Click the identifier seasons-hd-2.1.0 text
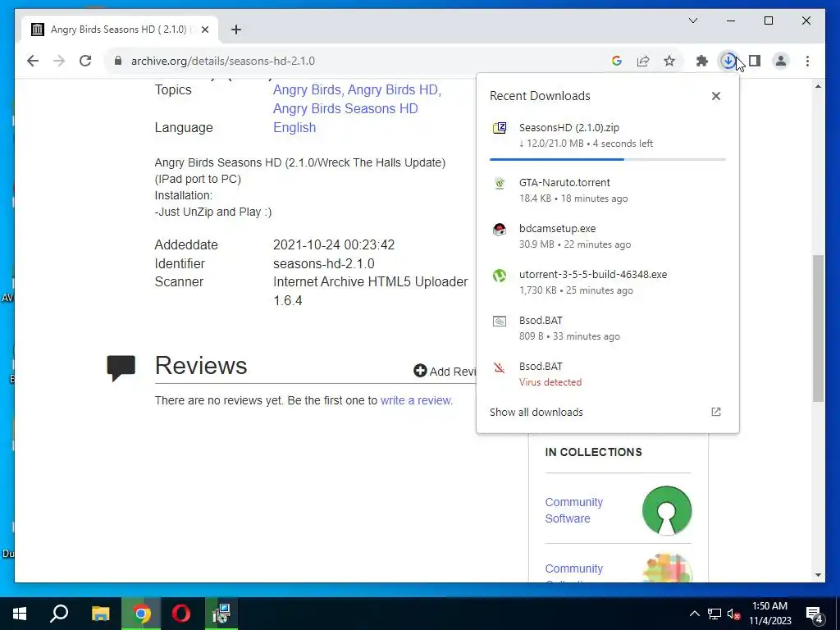 tap(323, 263)
